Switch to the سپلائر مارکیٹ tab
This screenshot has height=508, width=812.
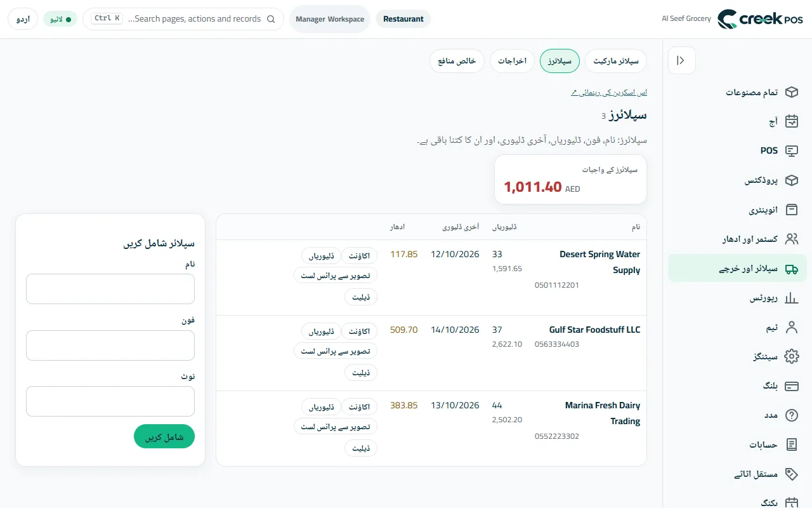[616, 61]
